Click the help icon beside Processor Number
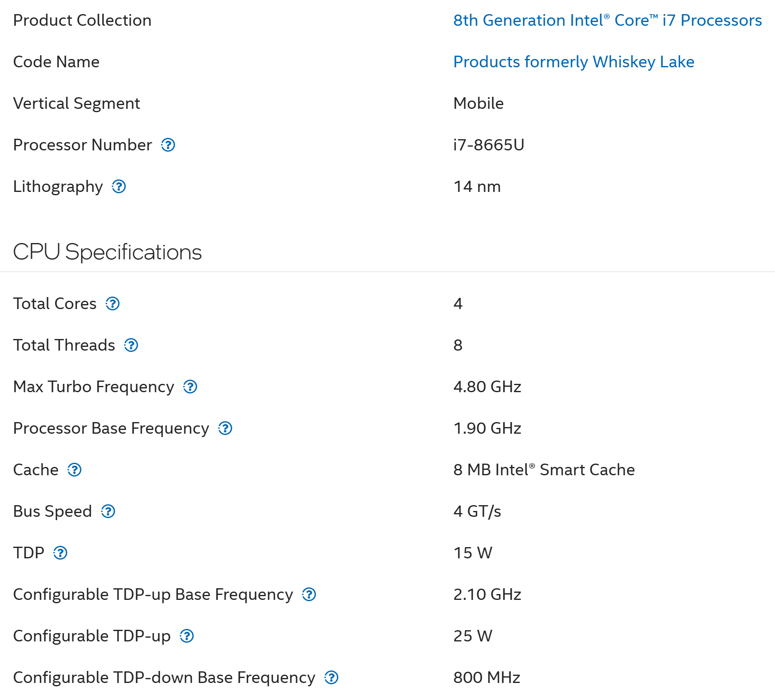 coord(168,145)
